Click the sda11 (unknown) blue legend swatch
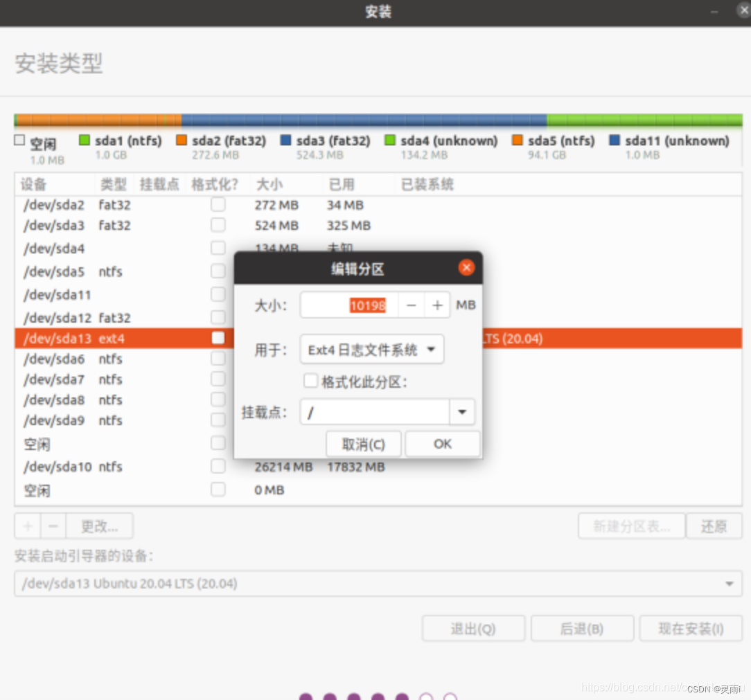Viewport: 751px width, 700px height. tap(615, 141)
